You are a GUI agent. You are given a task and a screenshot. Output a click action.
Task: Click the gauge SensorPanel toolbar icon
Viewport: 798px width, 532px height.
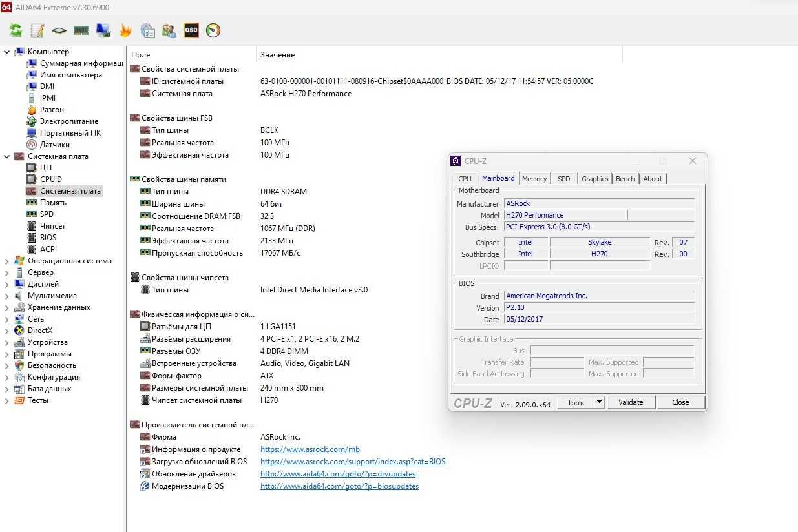[213, 30]
